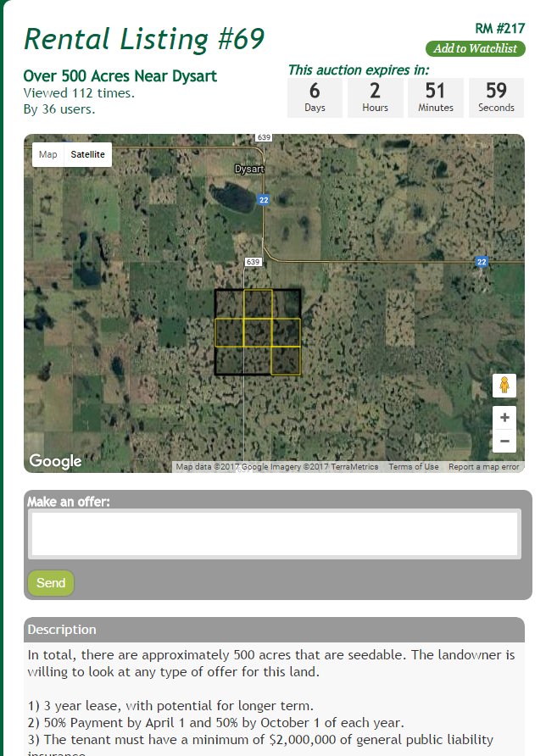The height and width of the screenshot is (756, 546).
Task: Open Street View with the pegman icon
Action: pos(504,385)
